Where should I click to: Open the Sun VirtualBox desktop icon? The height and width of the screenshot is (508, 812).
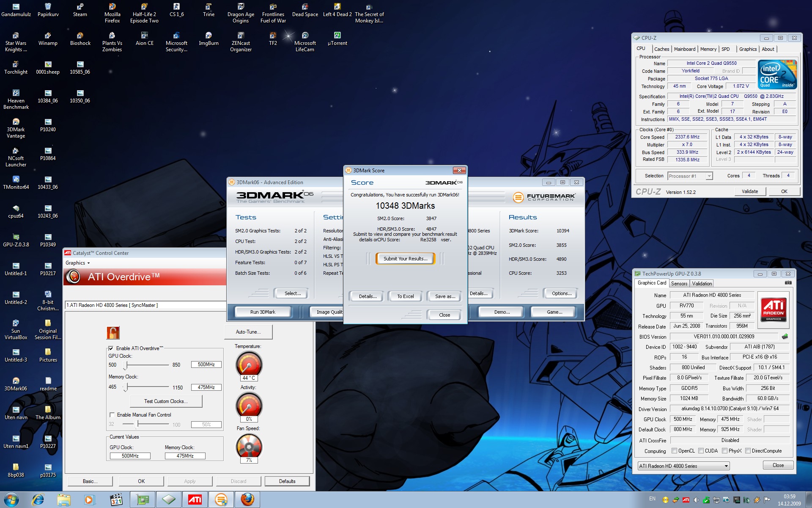[16, 330]
